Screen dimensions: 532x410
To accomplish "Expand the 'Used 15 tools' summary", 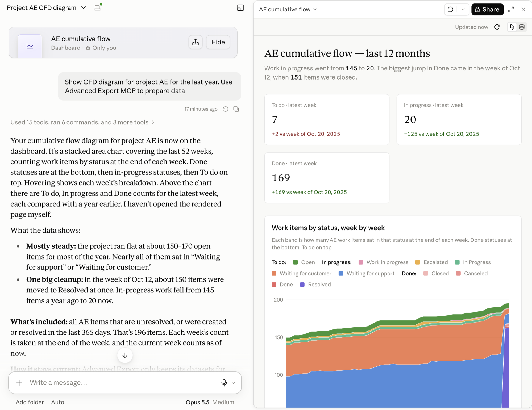I will [82, 122].
